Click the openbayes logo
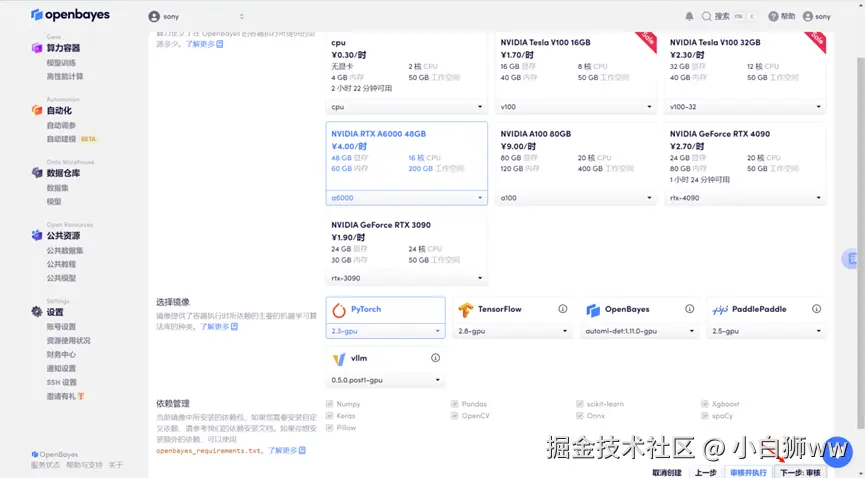The image size is (865, 478). tap(70, 15)
